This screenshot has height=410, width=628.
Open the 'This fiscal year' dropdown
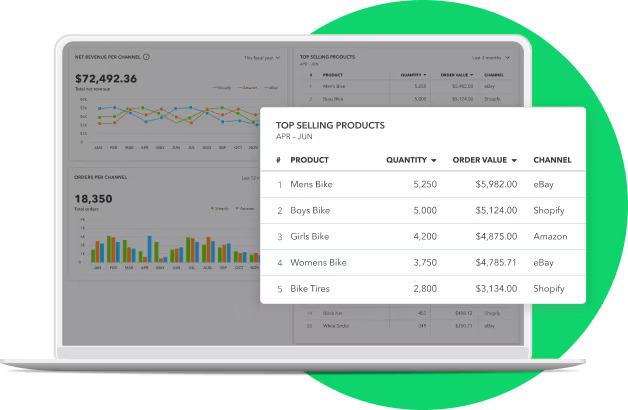click(263, 57)
